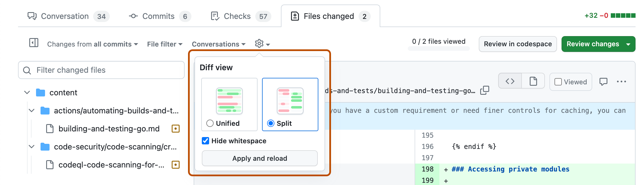This screenshot has height=185, width=644.
Task: Click the Apply and reload button
Action: [260, 158]
